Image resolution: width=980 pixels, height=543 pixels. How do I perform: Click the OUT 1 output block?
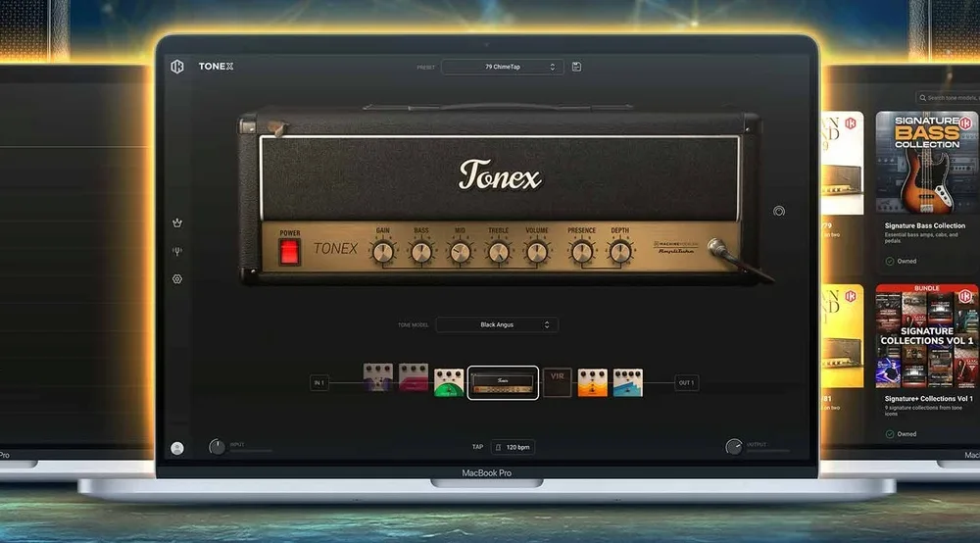pyautogui.click(x=686, y=383)
